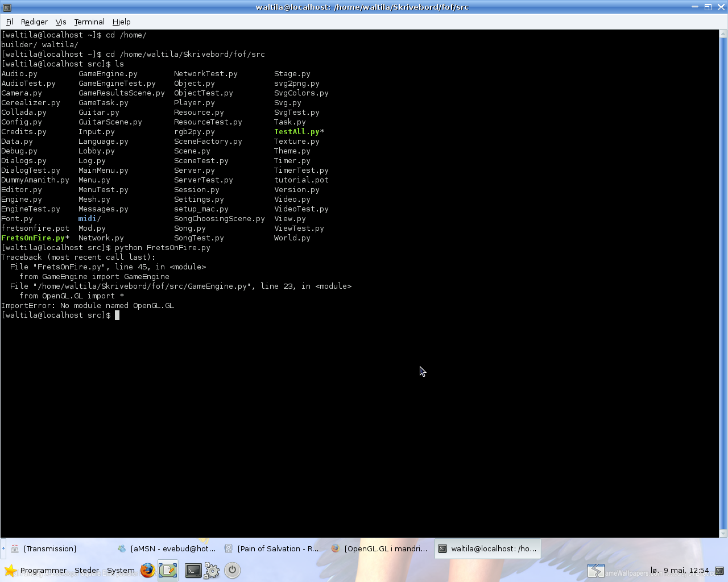The image size is (728, 582).
Task: Click svg2png.py in the listing
Action: tap(297, 84)
